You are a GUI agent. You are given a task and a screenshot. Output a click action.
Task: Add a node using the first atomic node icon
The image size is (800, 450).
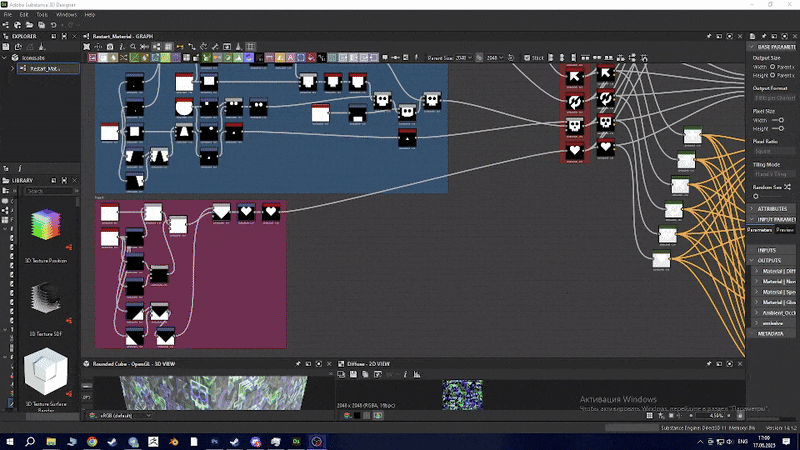pyautogui.click(x=92, y=58)
